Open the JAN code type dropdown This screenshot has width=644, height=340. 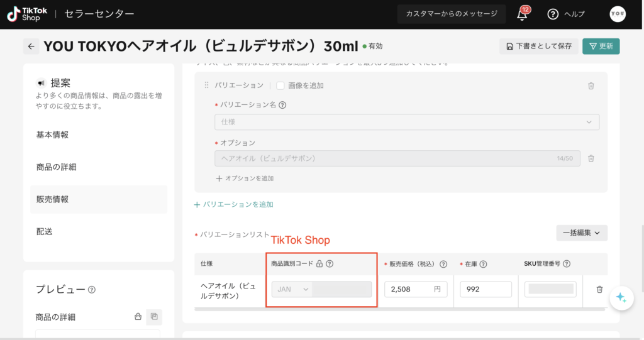(293, 289)
